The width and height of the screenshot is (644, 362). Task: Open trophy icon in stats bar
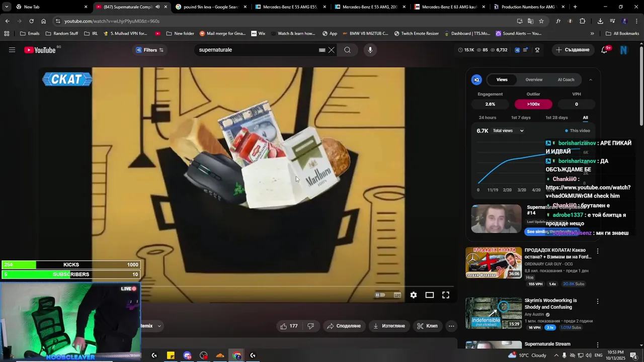537,50
